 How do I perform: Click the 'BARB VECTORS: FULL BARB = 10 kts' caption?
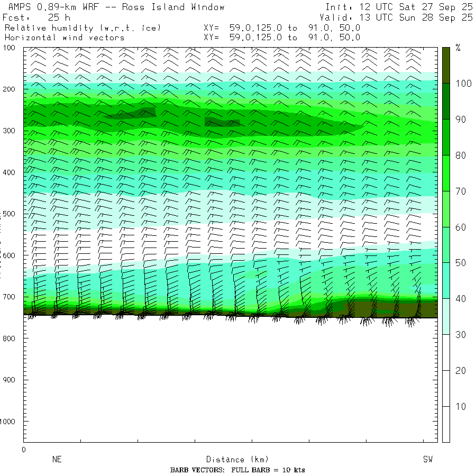[237, 470]
